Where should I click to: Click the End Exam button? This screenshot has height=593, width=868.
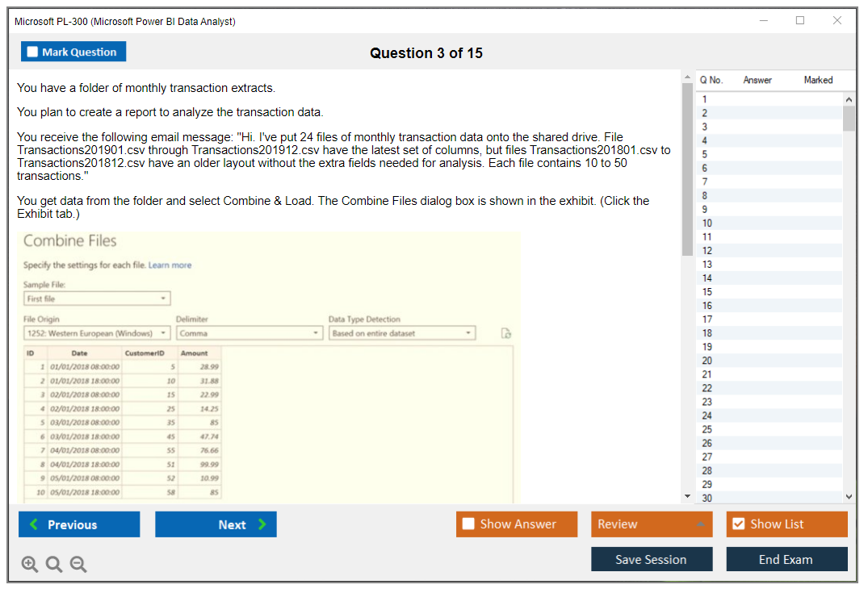[786, 559]
